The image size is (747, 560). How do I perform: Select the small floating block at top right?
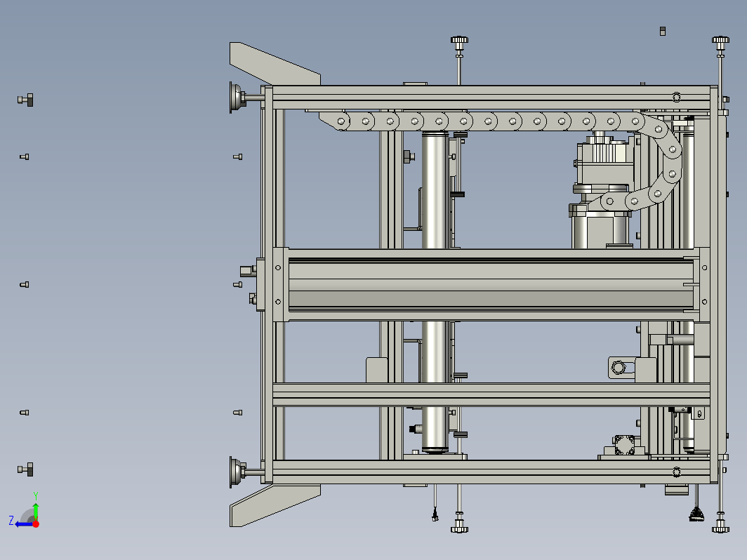(x=663, y=31)
